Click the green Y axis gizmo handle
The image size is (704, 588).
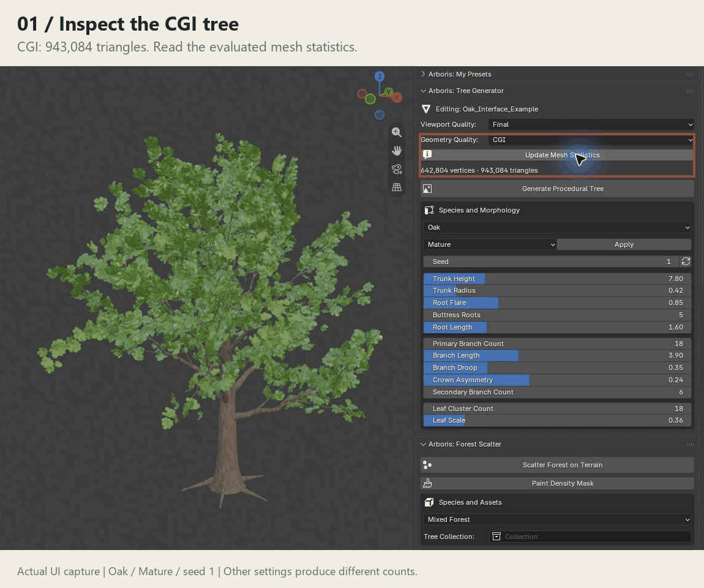point(388,92)
